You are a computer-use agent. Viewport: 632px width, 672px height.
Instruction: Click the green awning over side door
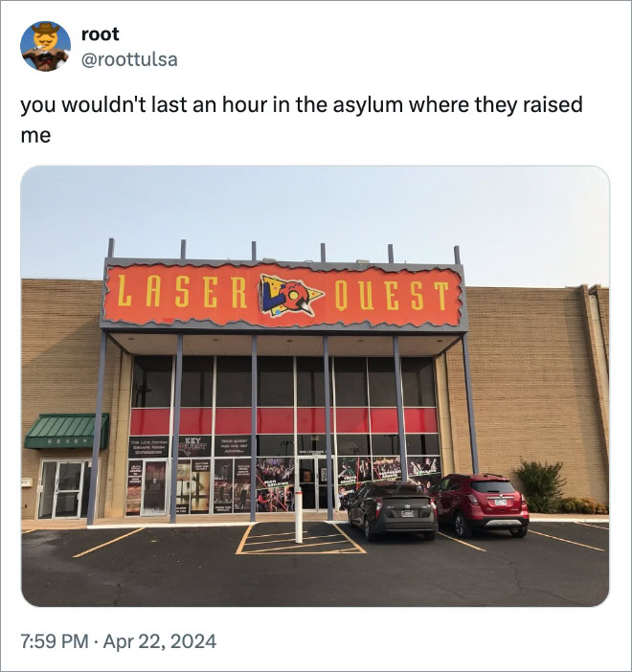click(x=66, y=431)
